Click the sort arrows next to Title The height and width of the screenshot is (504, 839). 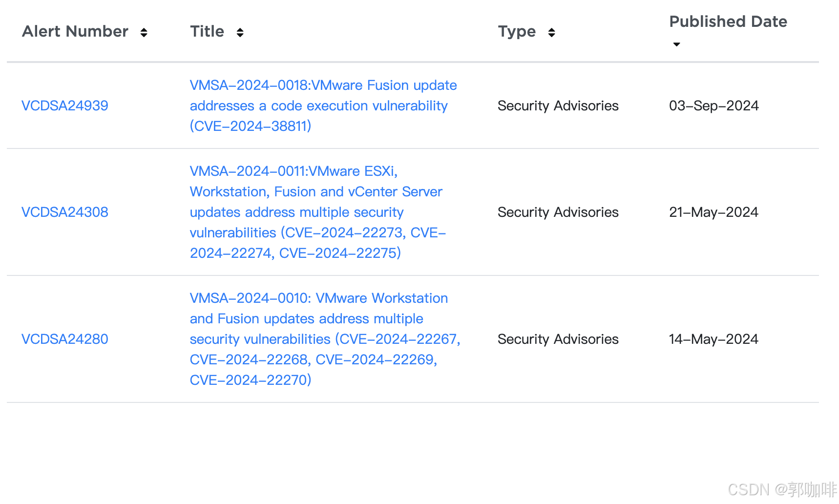tap(240, 33)
